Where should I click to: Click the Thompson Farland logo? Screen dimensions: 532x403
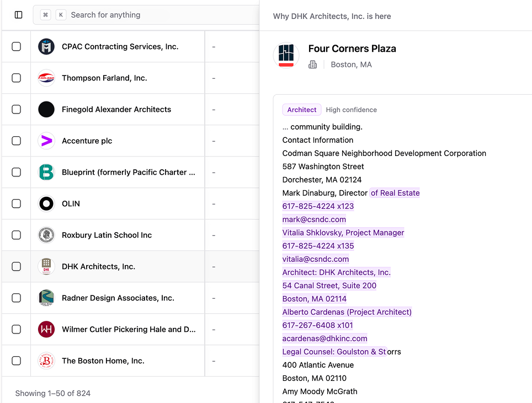(x=46, y=78)
